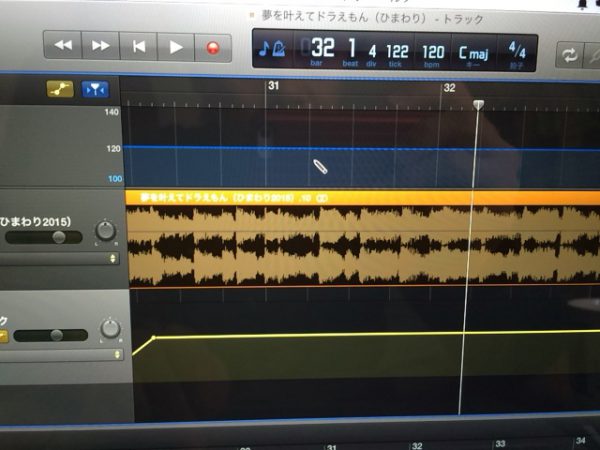Start playback with the Play button
This screenshot has width=600, height=450.
(175, 46)
